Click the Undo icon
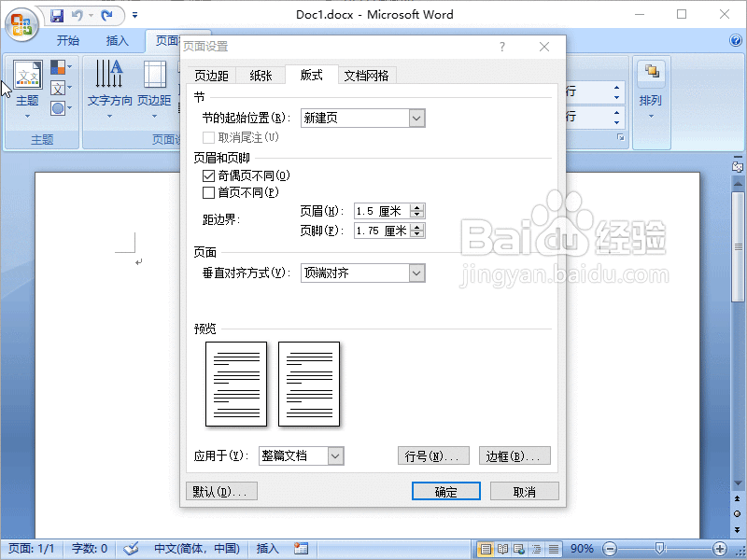Screen dimensions: 747x560 [x=78, y=15]
